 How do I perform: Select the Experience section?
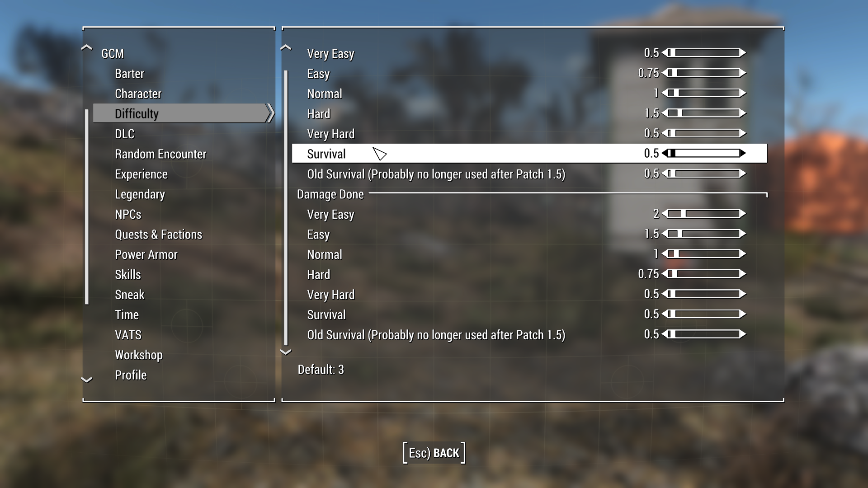click(x=141, y=174)
